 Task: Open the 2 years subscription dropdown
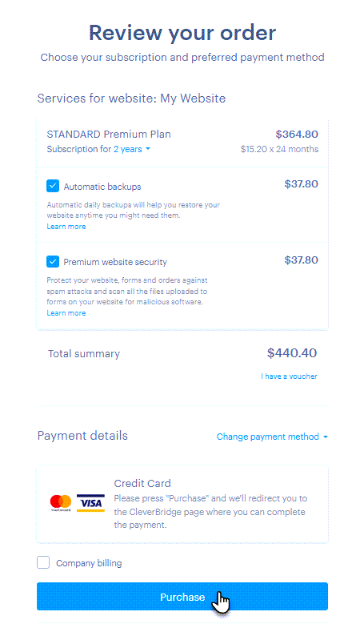pyautogui.click(x=132, y=149)
